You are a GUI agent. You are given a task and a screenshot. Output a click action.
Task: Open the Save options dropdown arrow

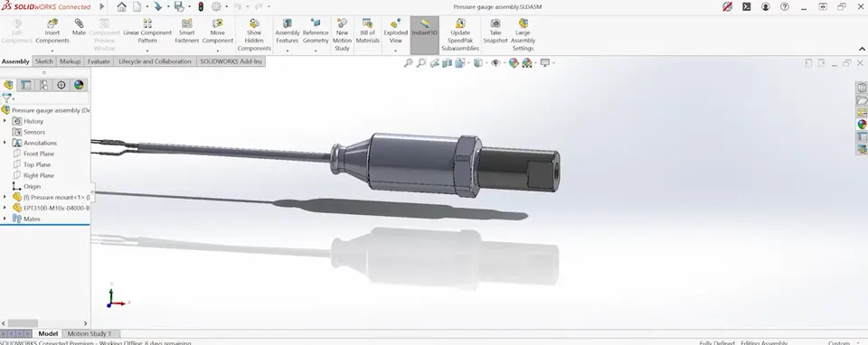click(189, 6)
